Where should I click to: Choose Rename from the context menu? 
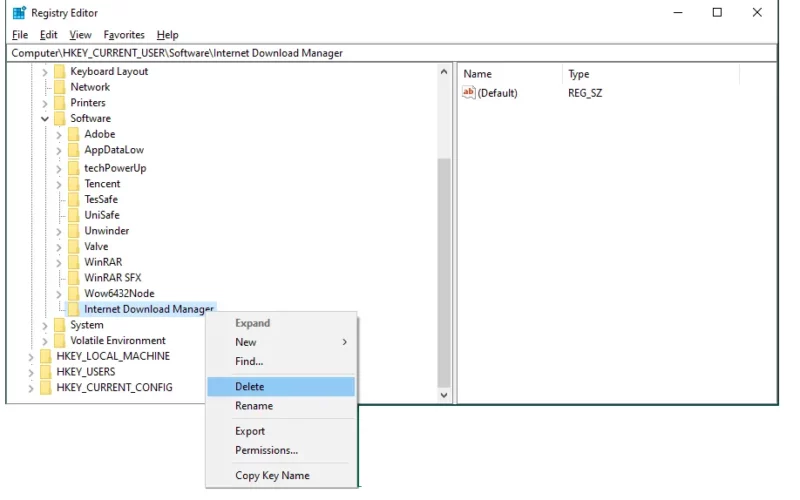click(281, 406)
